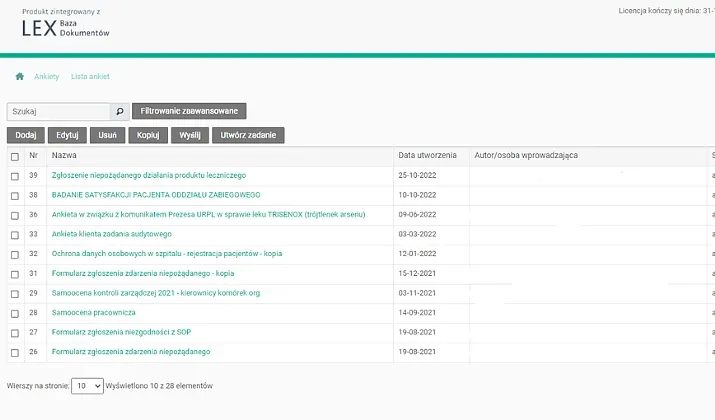Open Ankieta klienta zadania audytowego
Viewport: 715px width, 420px height.
coord(112,234)
